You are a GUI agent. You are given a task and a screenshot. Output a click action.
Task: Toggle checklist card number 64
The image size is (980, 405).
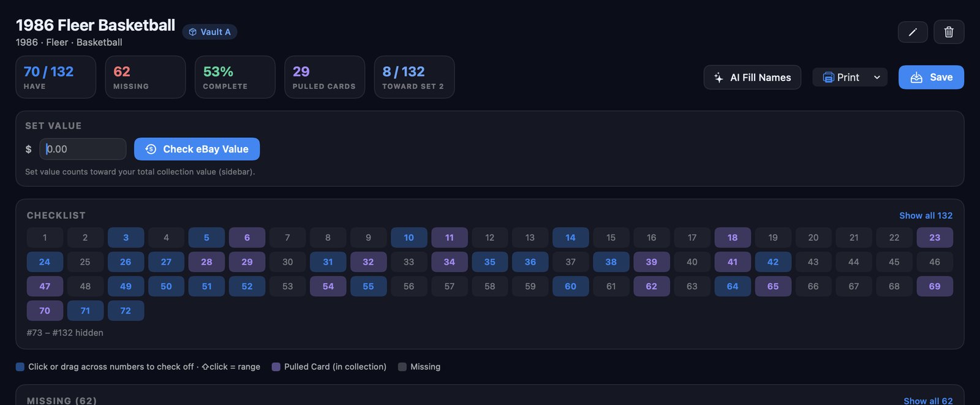(733, 286)
